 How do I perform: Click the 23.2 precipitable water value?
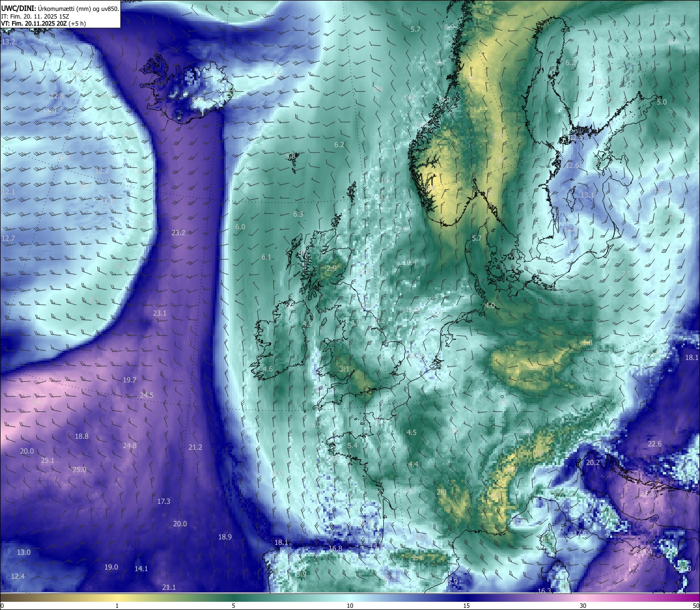(x=178, y=233)
